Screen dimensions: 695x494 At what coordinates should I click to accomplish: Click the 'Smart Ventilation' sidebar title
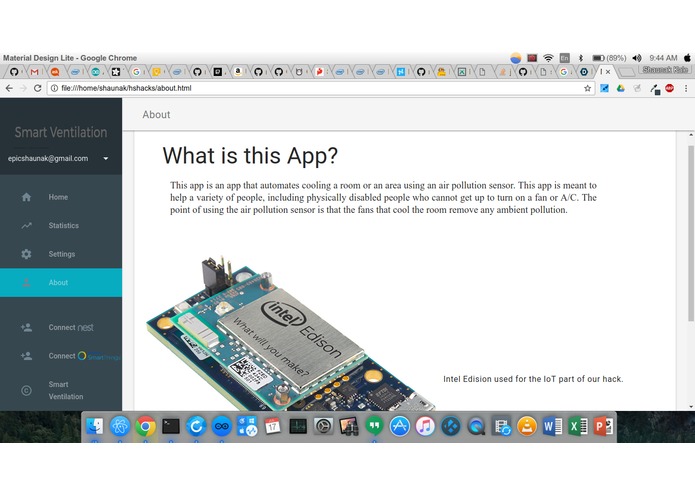point(61,132)
